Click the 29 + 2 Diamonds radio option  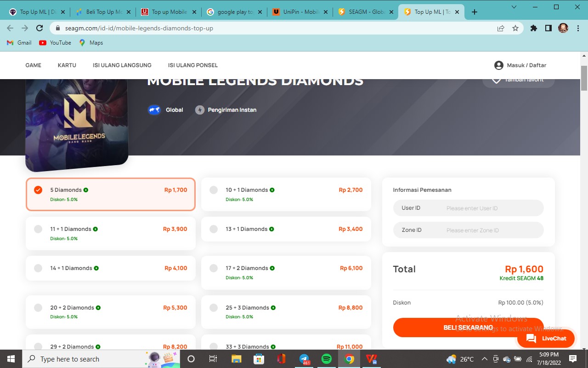click(38, 346)
